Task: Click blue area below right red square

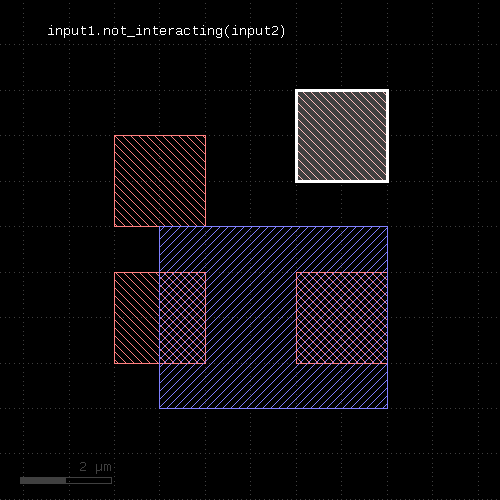Action: point(342,386)
